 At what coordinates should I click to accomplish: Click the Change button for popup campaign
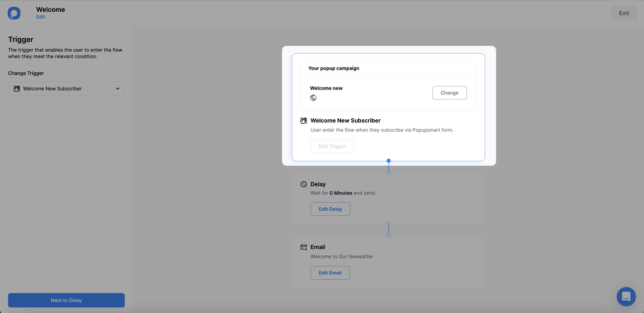pos(449,93)
